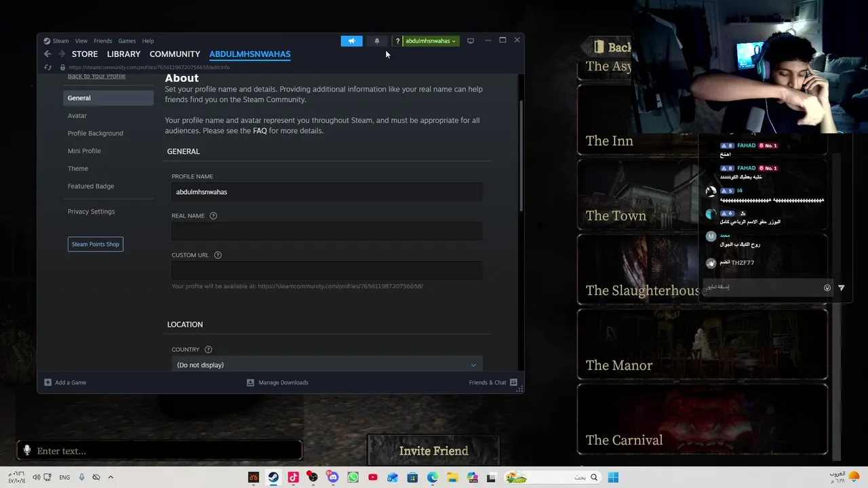
Task: Click the Windows Start button
Action: coord(613,477)
